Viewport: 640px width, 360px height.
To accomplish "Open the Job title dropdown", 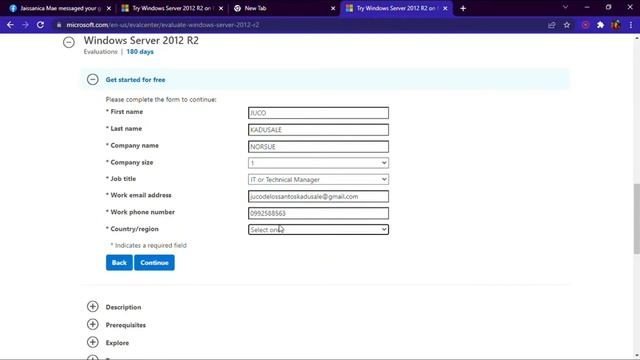I will pyautogui.click(x=318, y=179).
